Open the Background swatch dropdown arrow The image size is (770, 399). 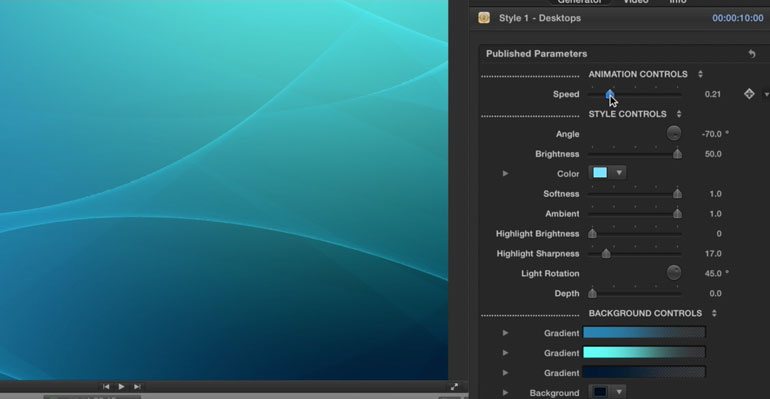619,392
